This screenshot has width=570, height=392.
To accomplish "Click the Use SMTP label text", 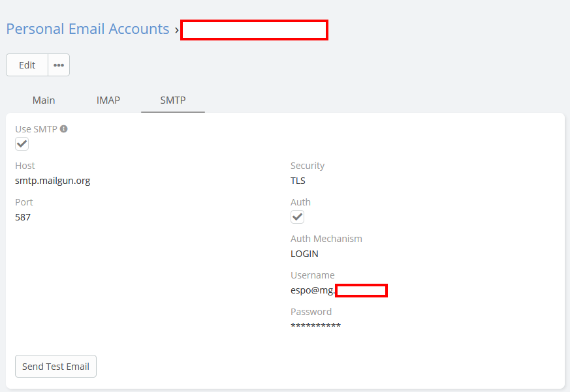I will point(37,129).
